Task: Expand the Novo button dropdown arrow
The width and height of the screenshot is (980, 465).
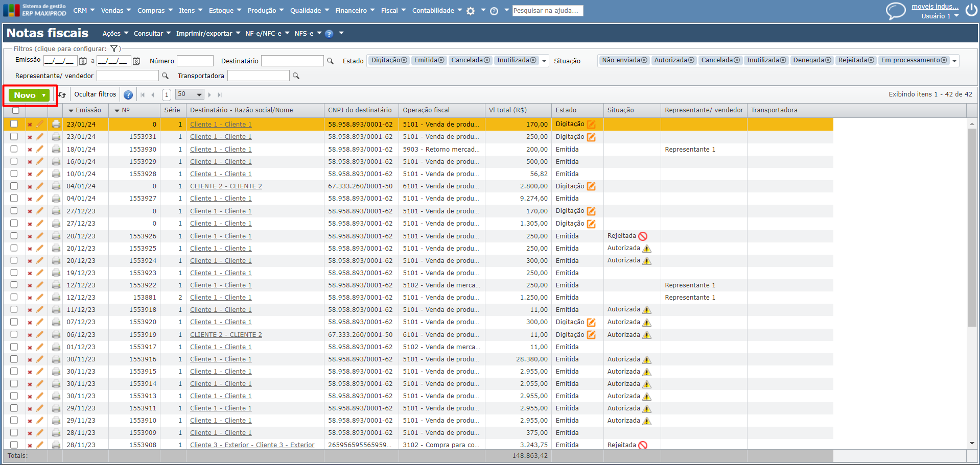Action: (44, 95)
